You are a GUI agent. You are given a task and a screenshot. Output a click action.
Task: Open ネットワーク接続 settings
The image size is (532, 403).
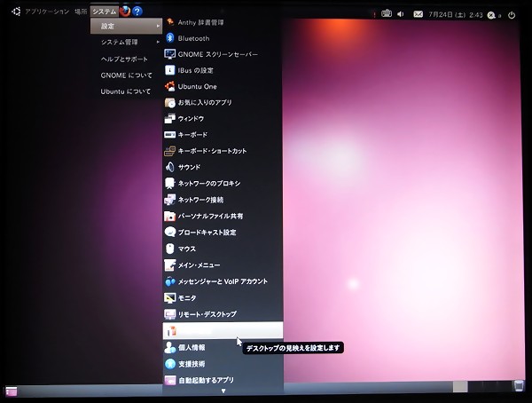tap(223, 200)
